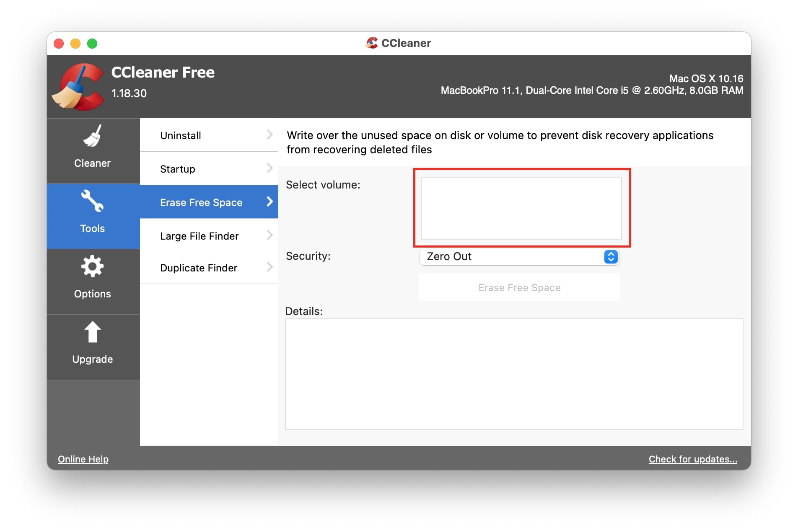Click the small CCleaner title bar icon
Screen dimensions: 798x532
(372, 43)
